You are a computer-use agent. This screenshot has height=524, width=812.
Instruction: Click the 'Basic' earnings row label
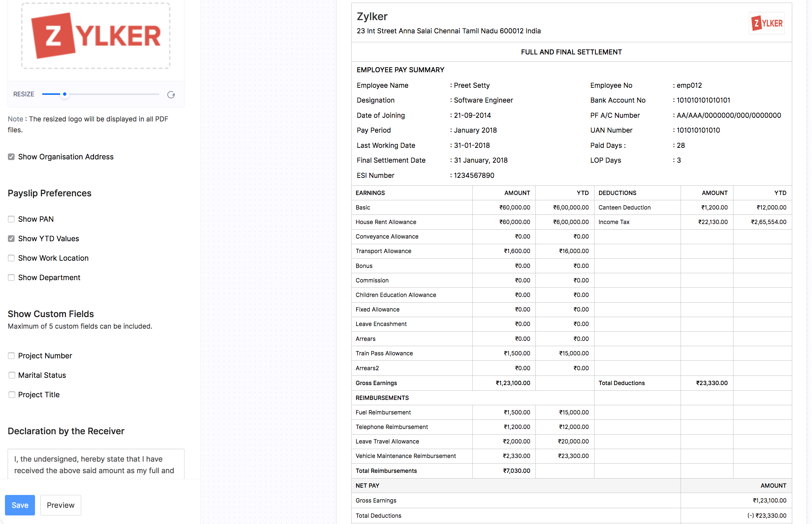[x=363, y=208]
